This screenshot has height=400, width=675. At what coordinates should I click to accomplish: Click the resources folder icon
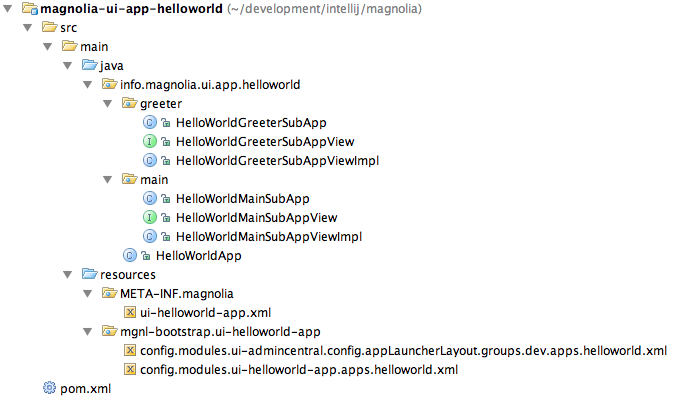90,274
